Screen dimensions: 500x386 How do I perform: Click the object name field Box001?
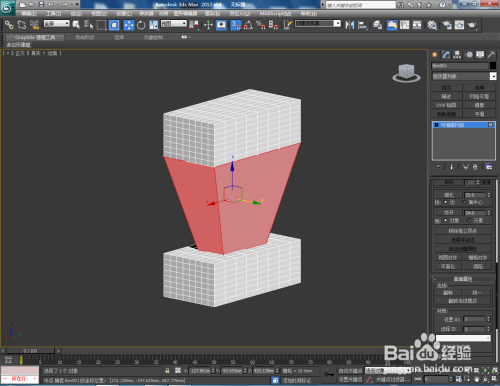tap(460, 66)
